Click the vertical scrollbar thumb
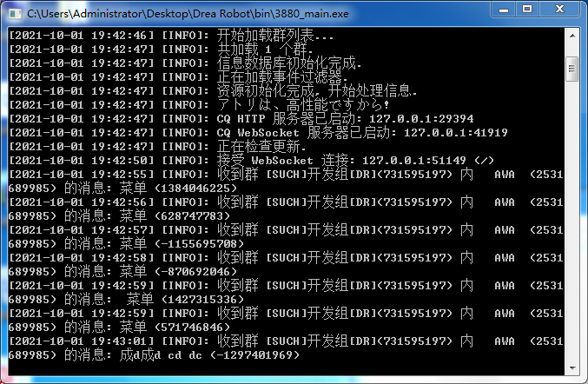588x384 pixels. pyautogui.click(x=571, y=69)
